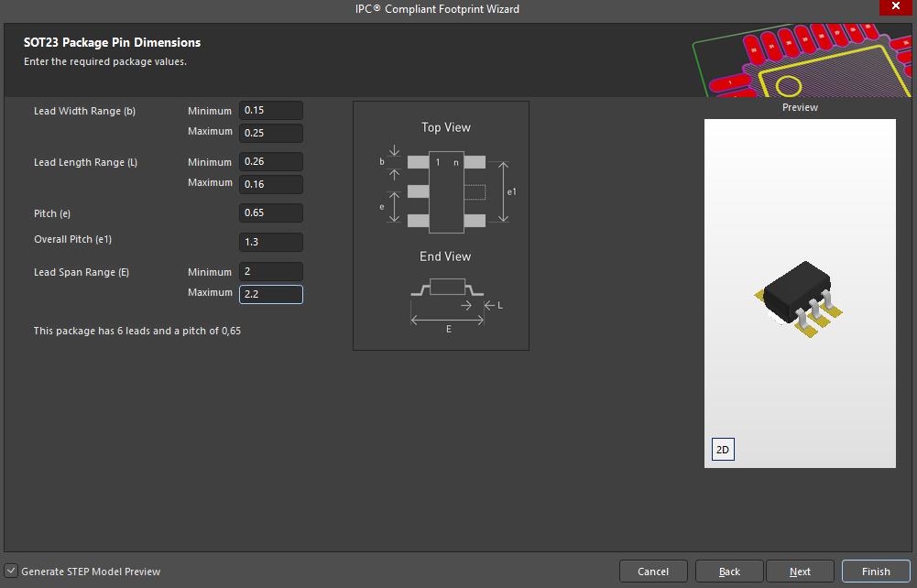This screenshot has width=917, height=588.
Task: Click the 3D SOT23 model preview
Action: (x=798, y=295)
